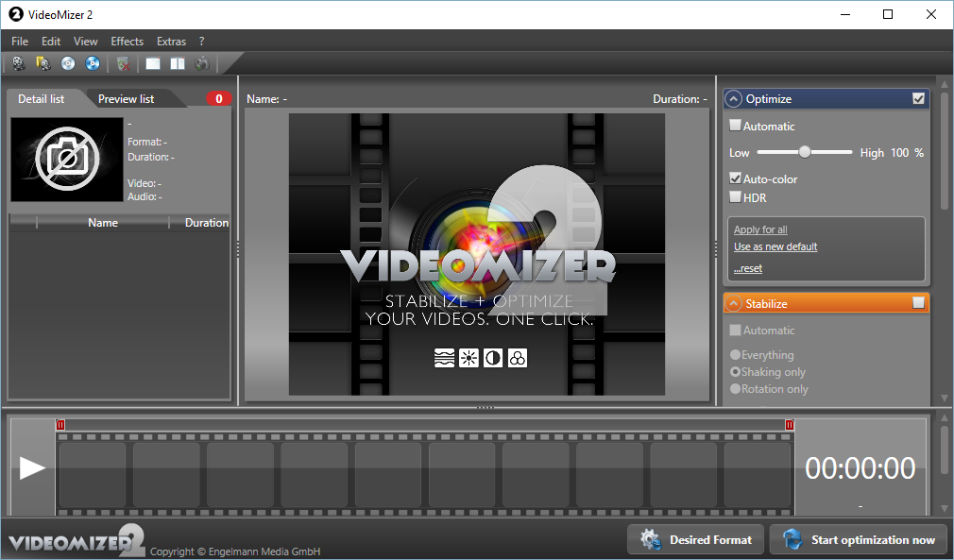Select the Shaking only radio button

click(x=735, y=371)
